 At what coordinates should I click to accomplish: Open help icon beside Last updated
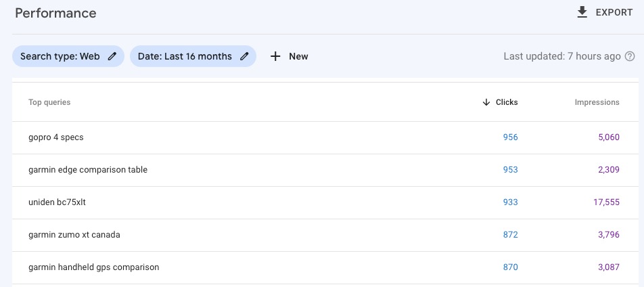630,56
